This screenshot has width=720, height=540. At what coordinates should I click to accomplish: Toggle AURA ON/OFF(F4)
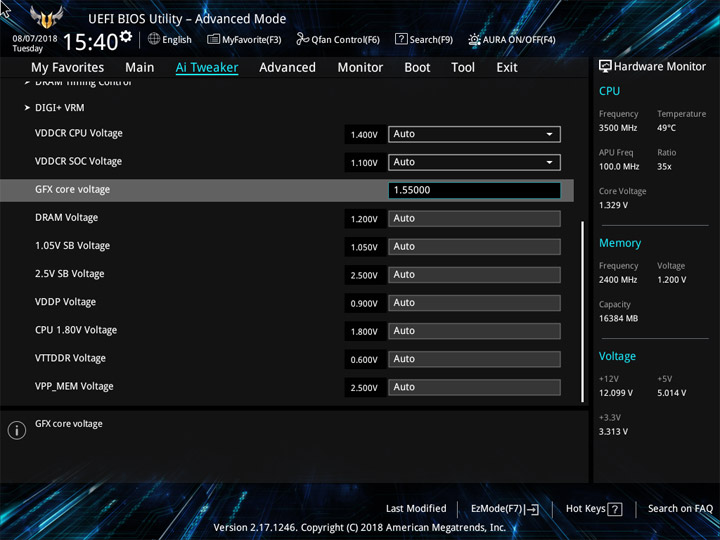pos(512,39)
